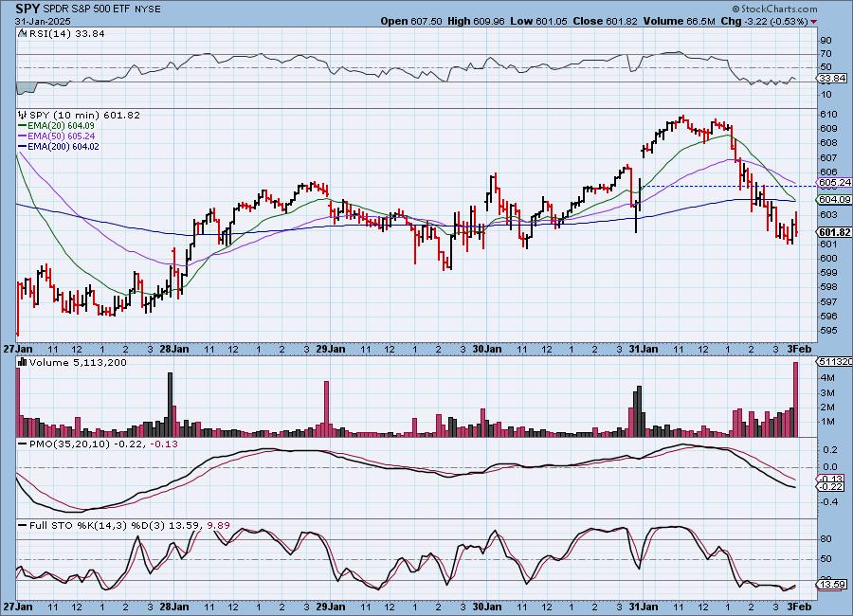Image resolution: width=853 pixels, height=616 pixels.
Task: Click the 31Jan label under the price panel
Action: tap(643, 349)
